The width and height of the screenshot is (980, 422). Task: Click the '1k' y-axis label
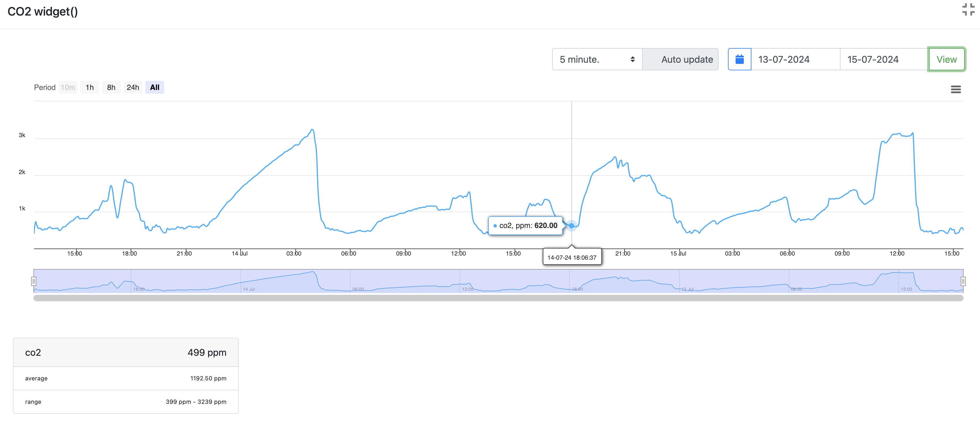point(22,209)
